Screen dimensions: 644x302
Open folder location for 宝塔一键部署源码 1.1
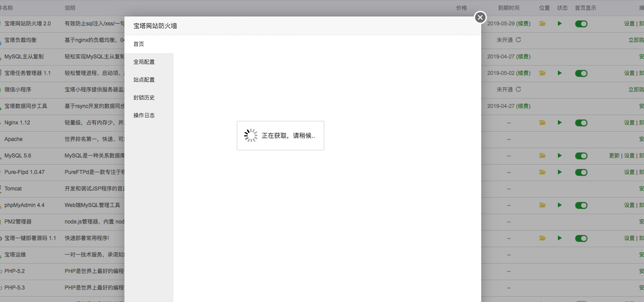coord(542,238)
